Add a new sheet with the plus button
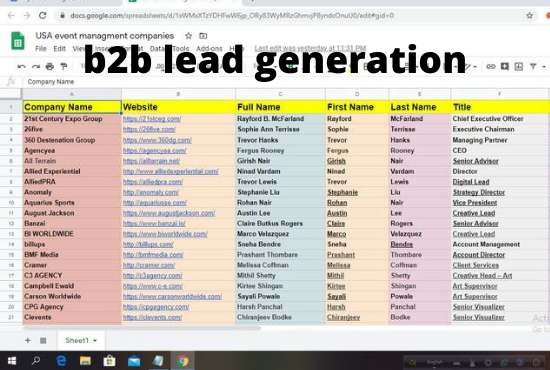Image resolution: width=550 pixels, height=370 pixels. point(27,340)
